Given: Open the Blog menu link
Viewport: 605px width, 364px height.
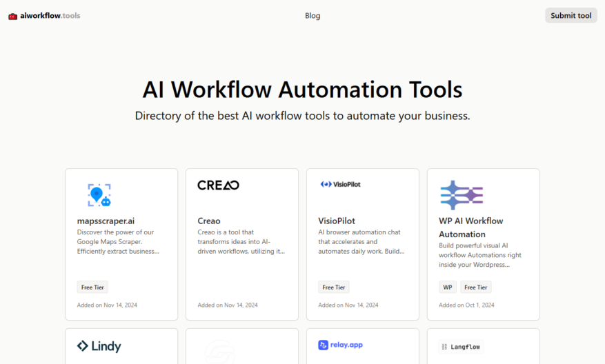Looking at the screenshot, I should point(313,16).
